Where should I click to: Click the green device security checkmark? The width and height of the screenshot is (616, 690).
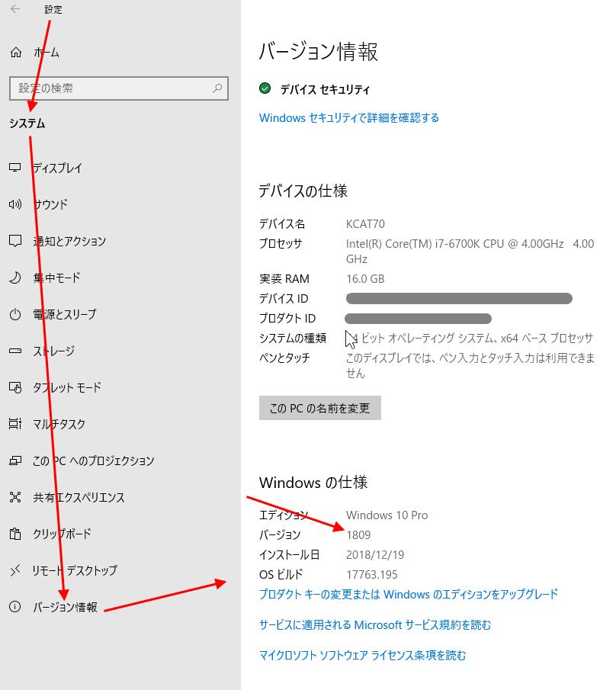[x=265, y=88]
